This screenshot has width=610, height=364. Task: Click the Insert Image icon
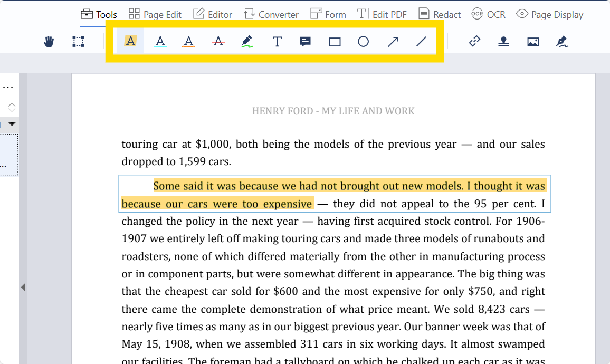click(x=533, y=42)
